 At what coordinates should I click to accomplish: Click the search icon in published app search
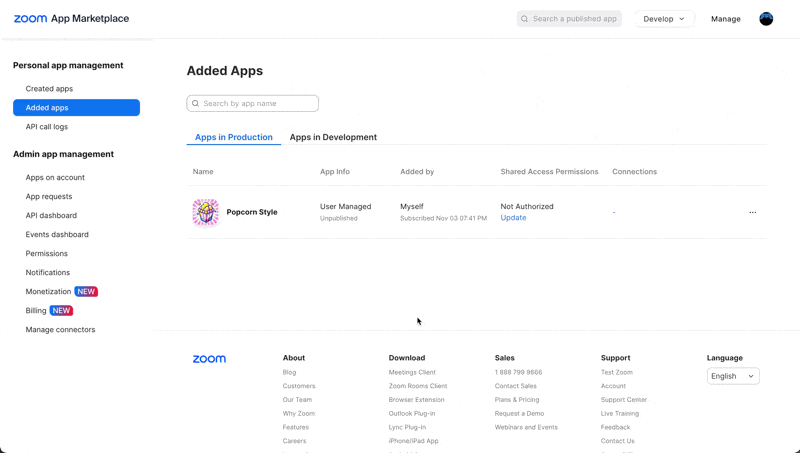pos(525,19)
